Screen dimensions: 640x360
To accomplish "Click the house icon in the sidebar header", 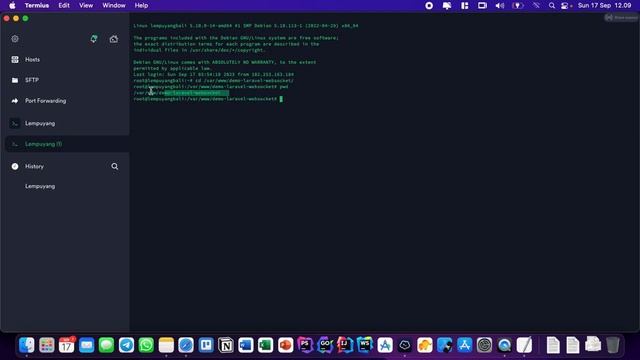I will click(114, 39).
